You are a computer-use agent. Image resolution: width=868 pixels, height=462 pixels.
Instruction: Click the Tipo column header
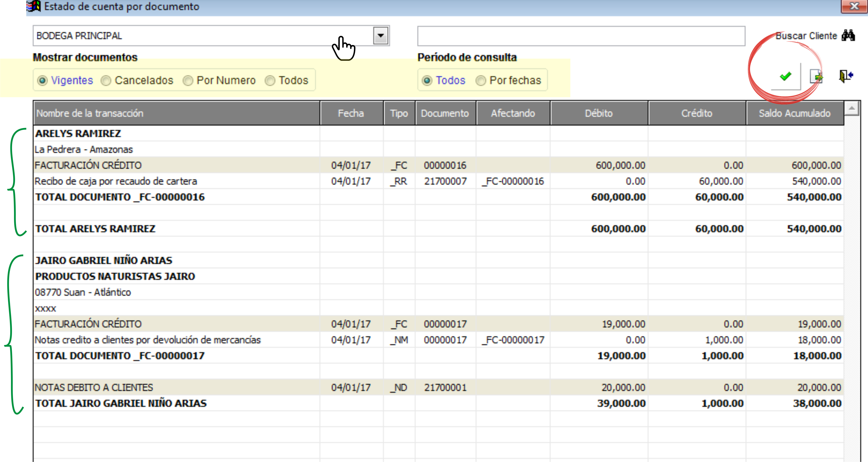pos(399,113)
